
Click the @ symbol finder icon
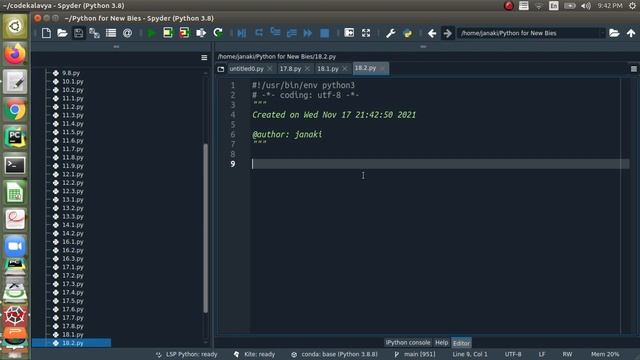coord(127,33)
